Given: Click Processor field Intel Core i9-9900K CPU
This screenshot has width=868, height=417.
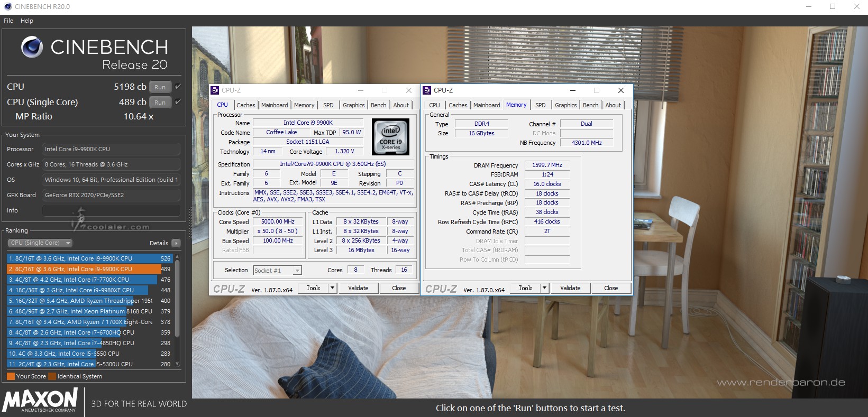Looking at the screenshot, I should pos(111,149).
